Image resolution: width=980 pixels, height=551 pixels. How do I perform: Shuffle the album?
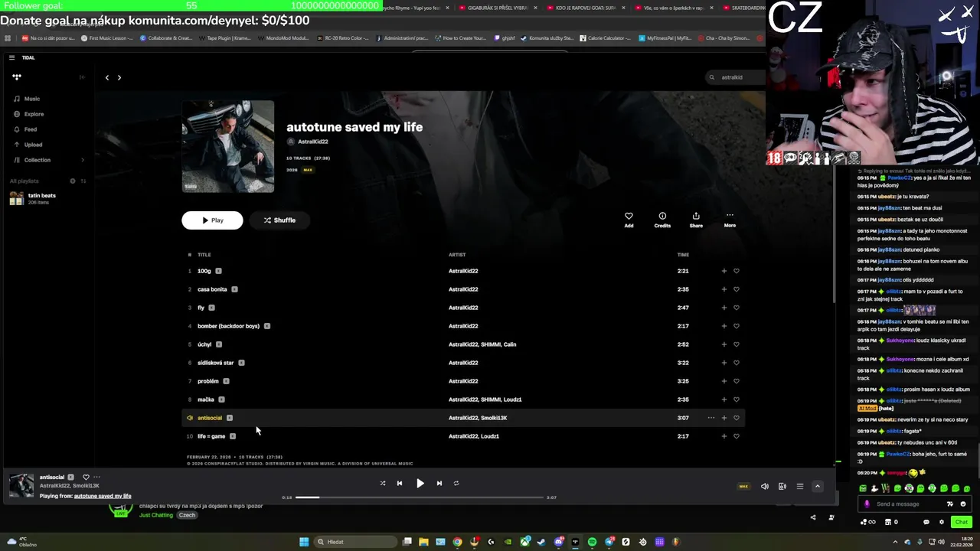(279, 220)
